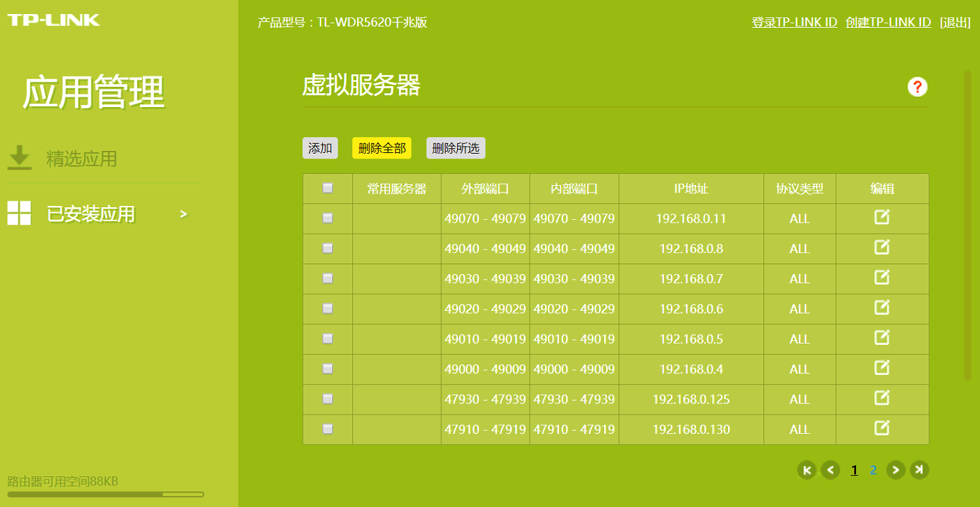Click the page vertical scrollbar
Viewport: 980px width, 507px height.
click(967, 225)
